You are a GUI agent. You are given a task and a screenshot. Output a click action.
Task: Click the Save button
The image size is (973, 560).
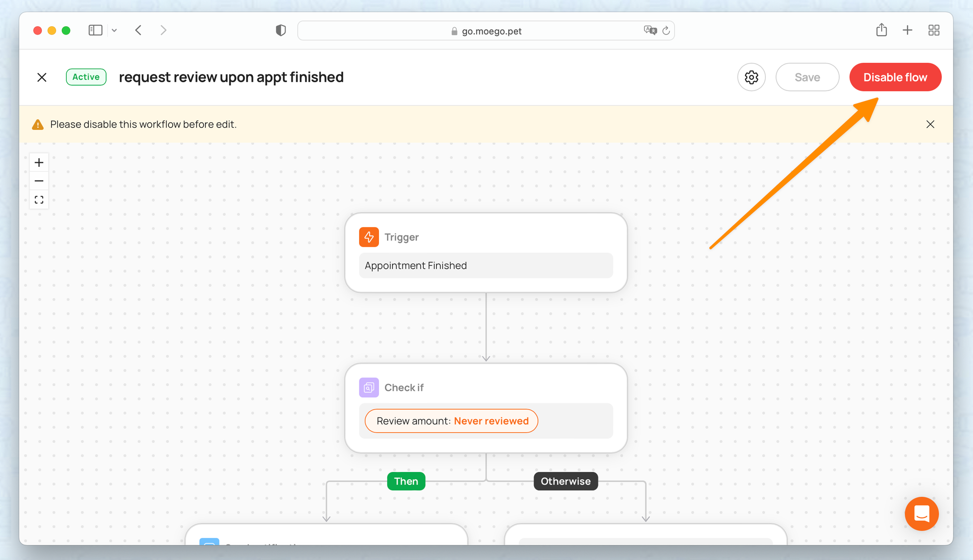pos(807,77)
